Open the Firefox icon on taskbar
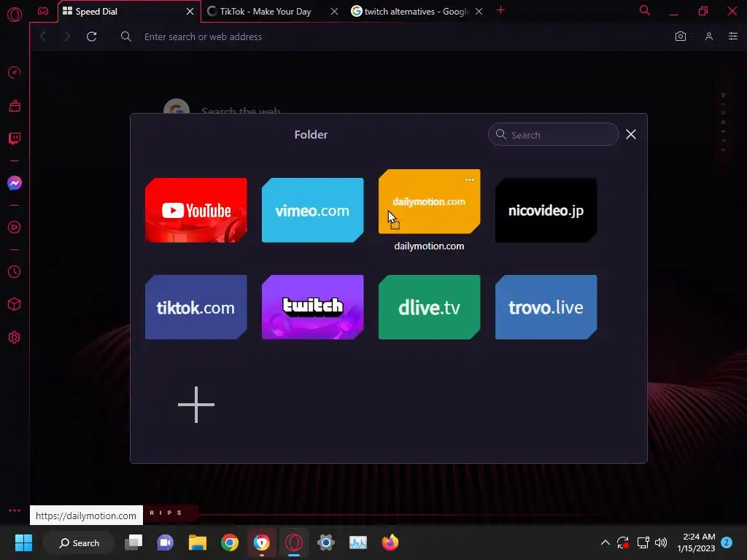 (390, 542)
